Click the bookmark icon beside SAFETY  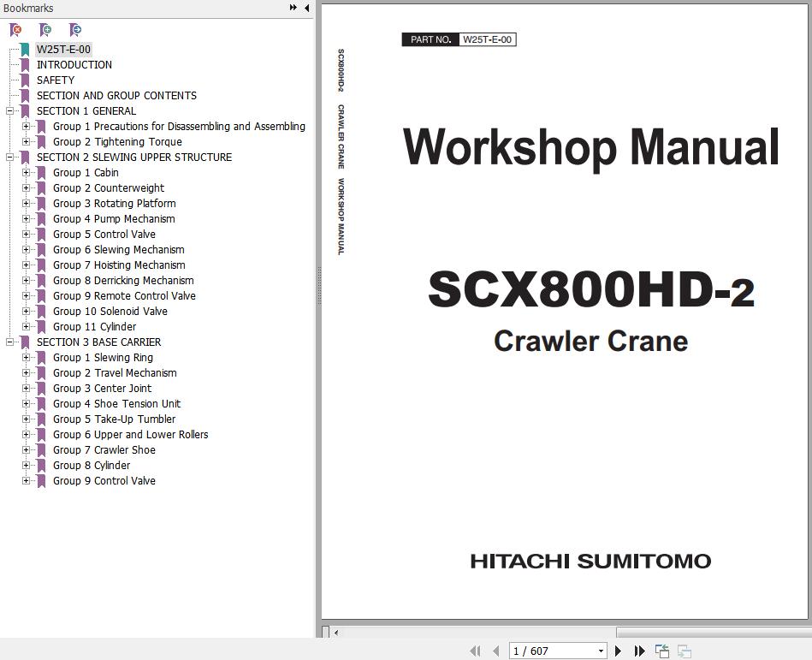pos(25,80)
